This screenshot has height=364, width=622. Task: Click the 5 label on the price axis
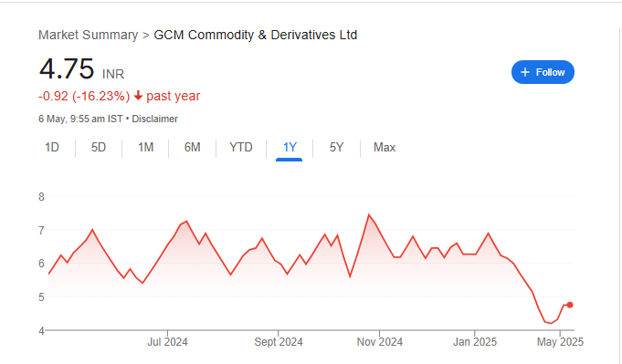(x=41, y=297)
